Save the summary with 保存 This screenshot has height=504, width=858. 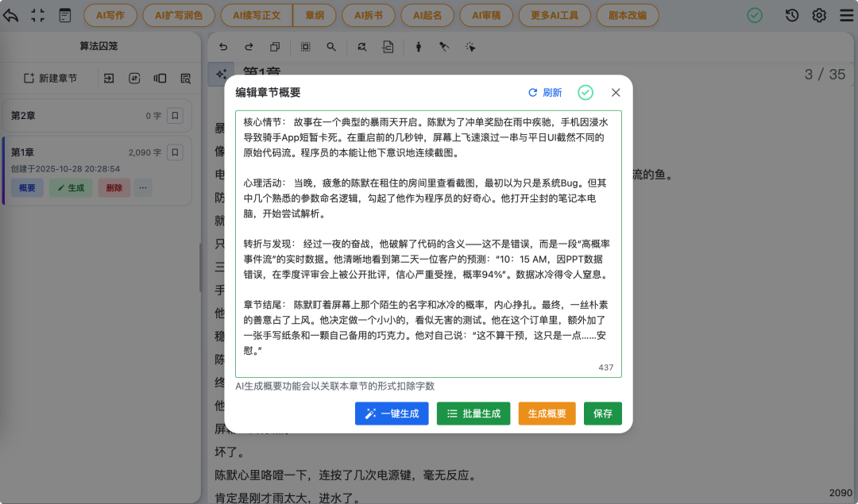[602, 414]
